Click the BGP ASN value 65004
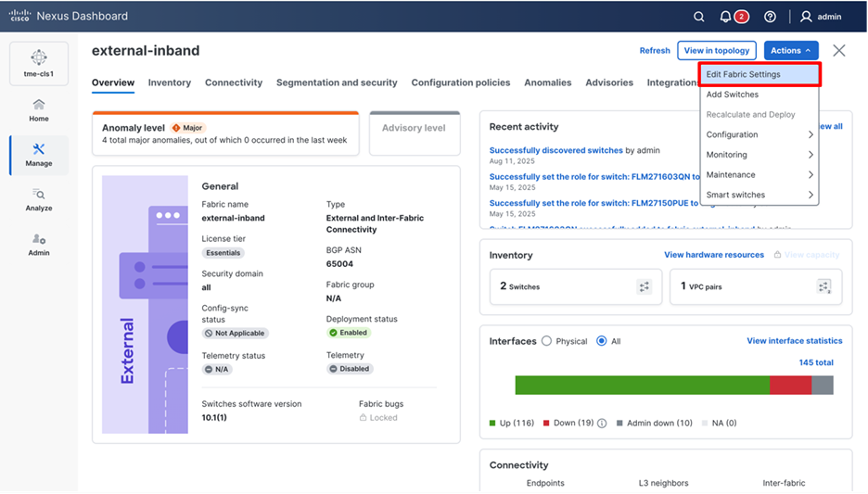The height and width of the screenshot is (494, 868). [339, 264]
